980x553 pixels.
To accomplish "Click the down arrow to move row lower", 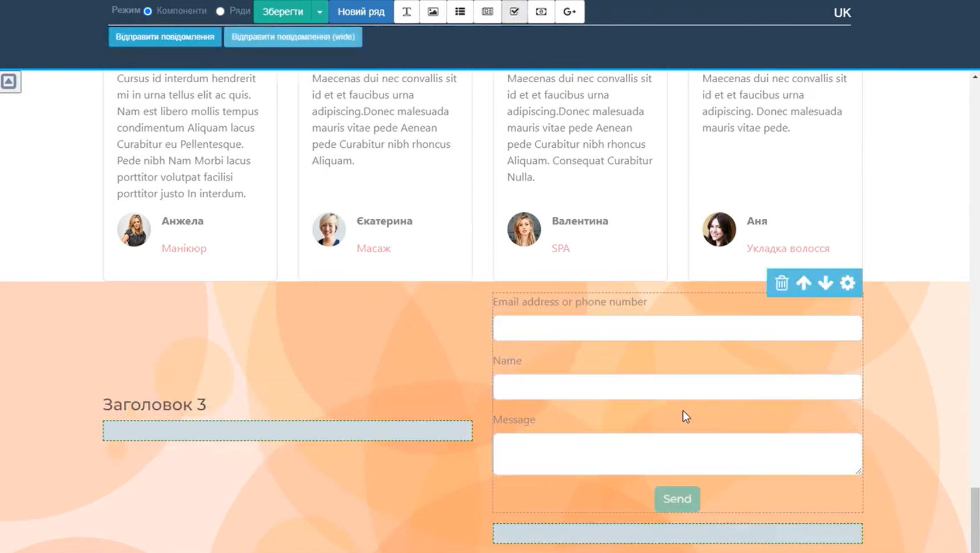I will click(825, 282).
